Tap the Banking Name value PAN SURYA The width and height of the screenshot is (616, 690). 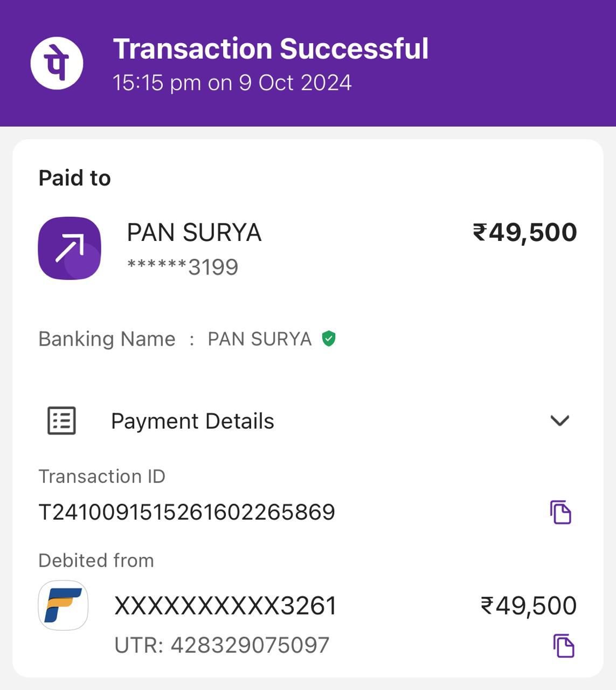tap(259, 339)
